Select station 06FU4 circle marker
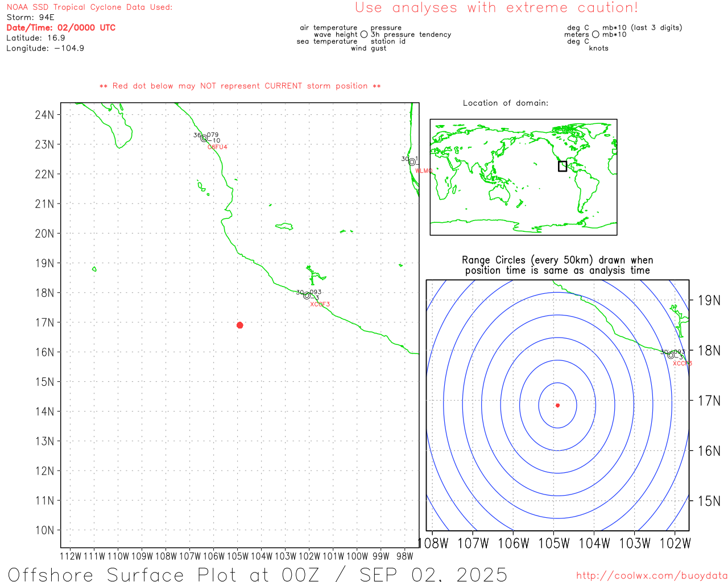The width and height of the screenshot is (728, 582). 204,138
